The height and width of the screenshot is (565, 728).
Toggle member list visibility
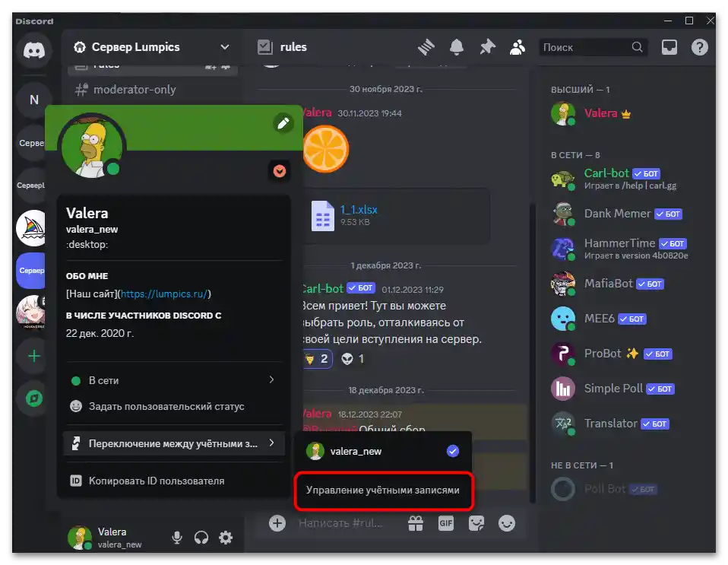coord(518,47)
